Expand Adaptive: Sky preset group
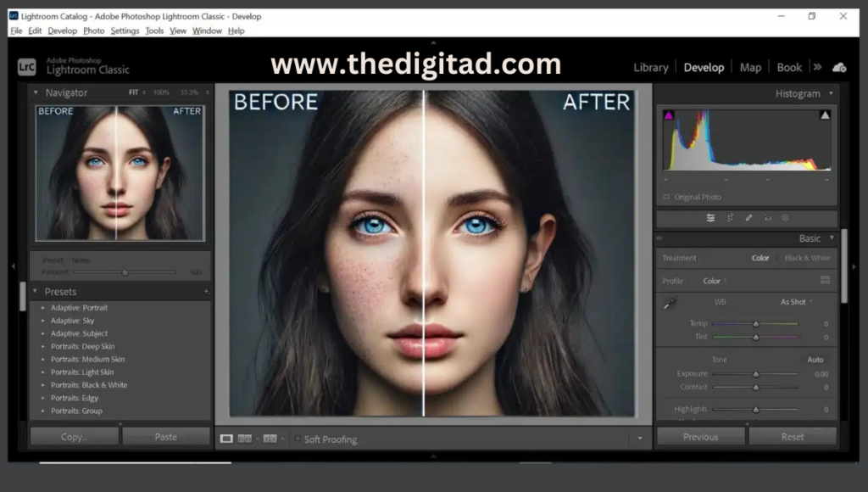This screenshot has width=868, height=492. click(x=42, y=321)
